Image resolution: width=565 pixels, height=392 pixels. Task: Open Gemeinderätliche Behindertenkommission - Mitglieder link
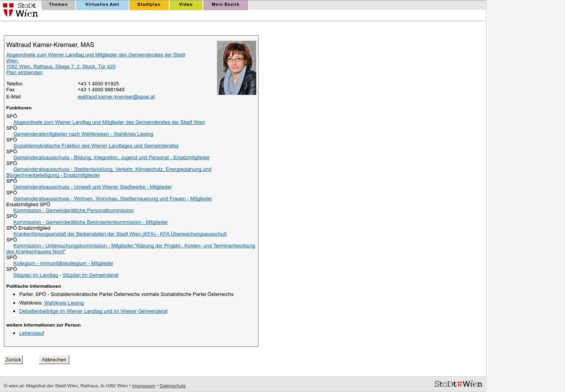[91, 222]
